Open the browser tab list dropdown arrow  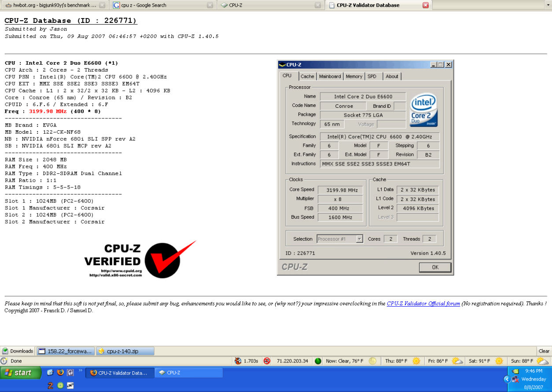pos(547,5)
